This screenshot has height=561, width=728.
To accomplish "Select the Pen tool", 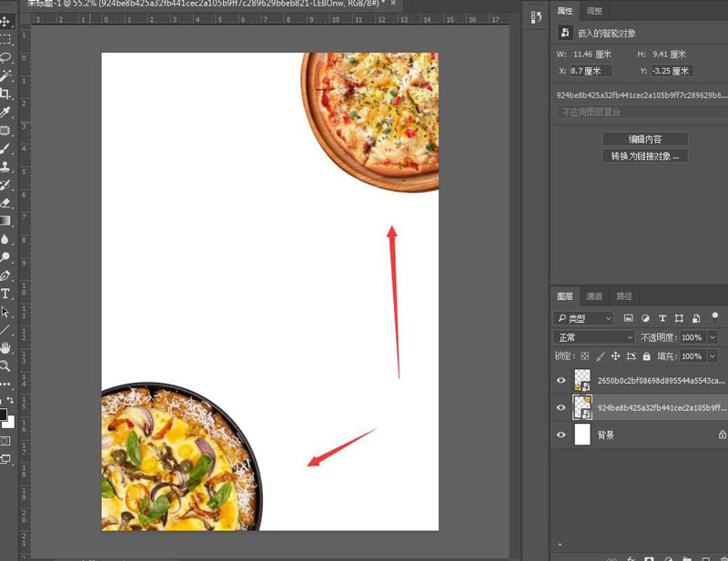I will click(x=5, y=275).
